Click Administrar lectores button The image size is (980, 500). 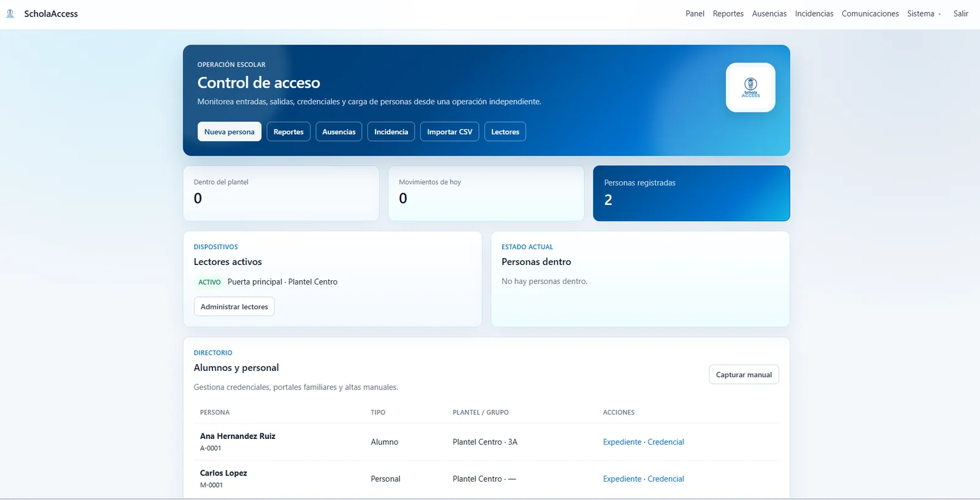click(x=234, y=307)
